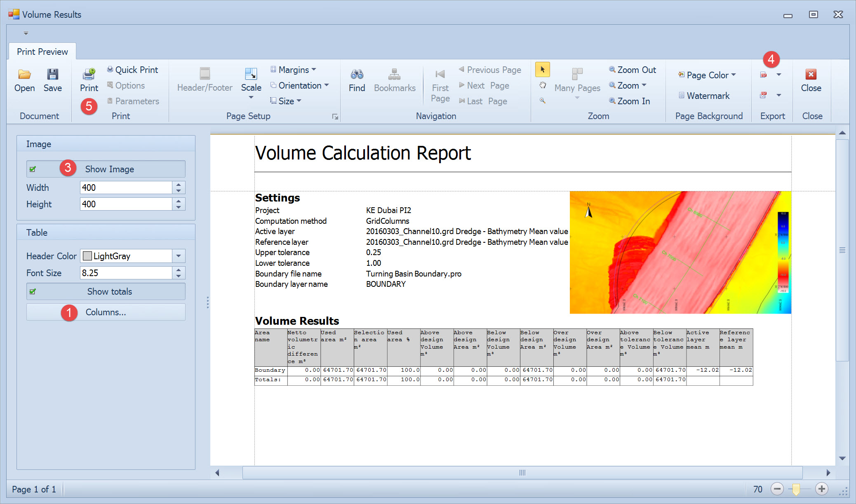Viewport: 856px width, 504px height.
Task: Expand the Header Color dropdown
Action: (x=178, y=256)
